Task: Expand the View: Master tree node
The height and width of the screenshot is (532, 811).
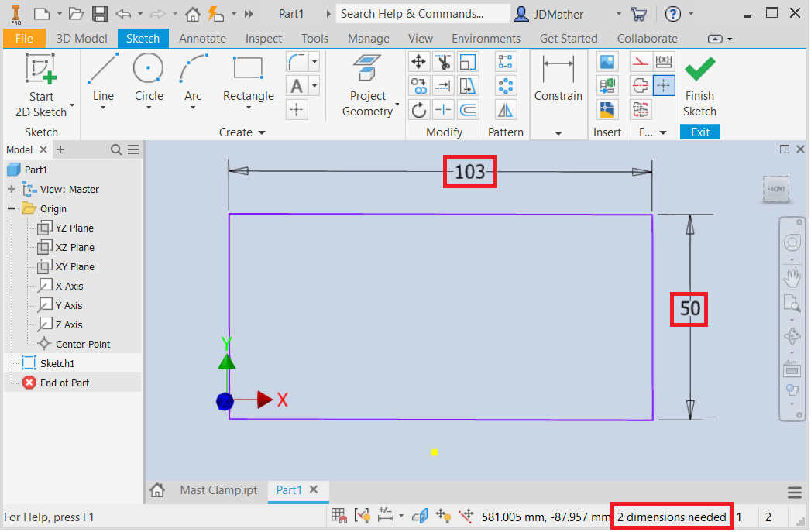Action: [x=12, y=189]
